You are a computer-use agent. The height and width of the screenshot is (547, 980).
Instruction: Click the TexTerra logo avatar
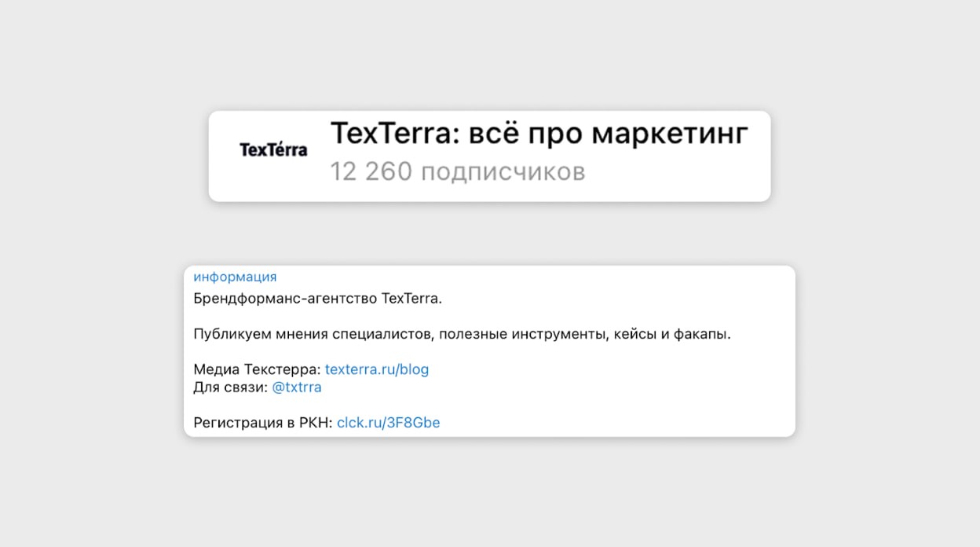[273, 149]
